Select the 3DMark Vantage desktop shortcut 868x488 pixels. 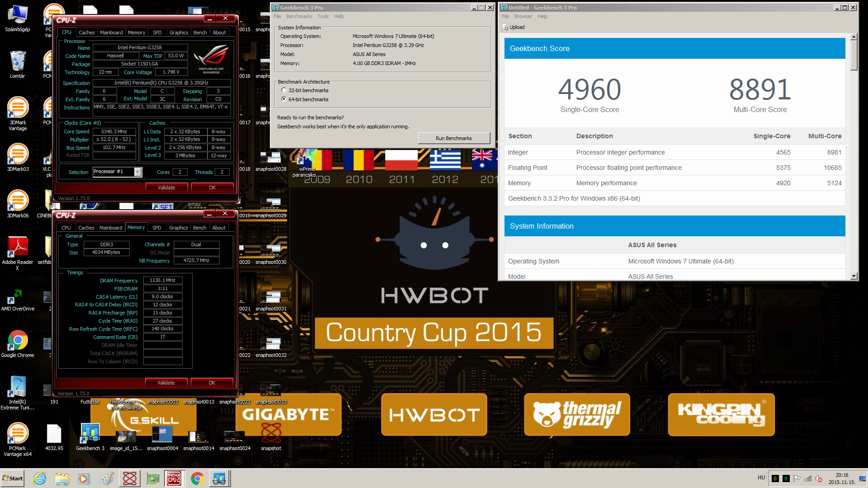coord(18,113)
